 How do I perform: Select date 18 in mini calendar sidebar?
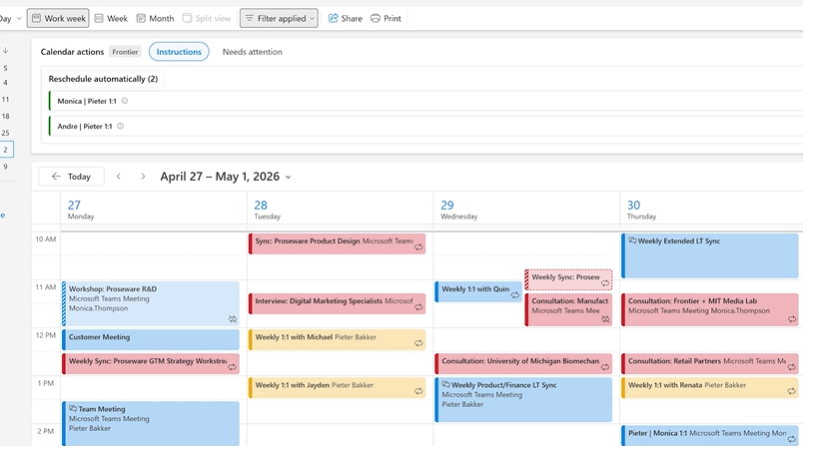(x=5, y=116)
